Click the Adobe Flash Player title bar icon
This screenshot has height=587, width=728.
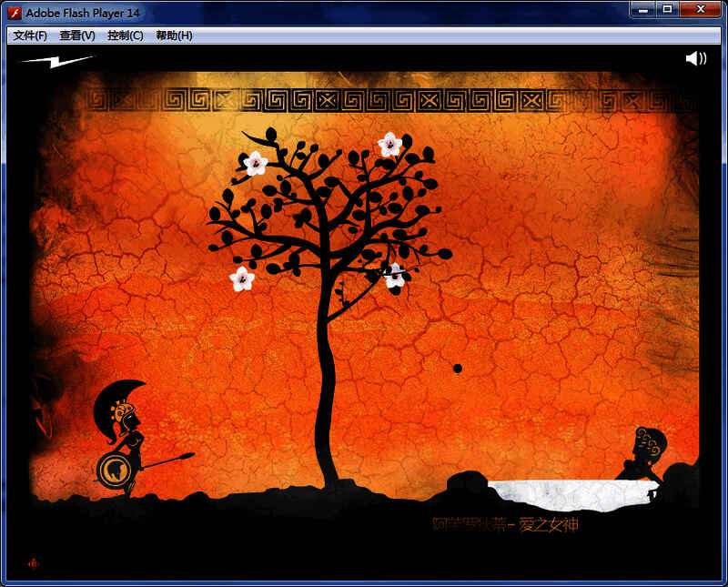15,12
